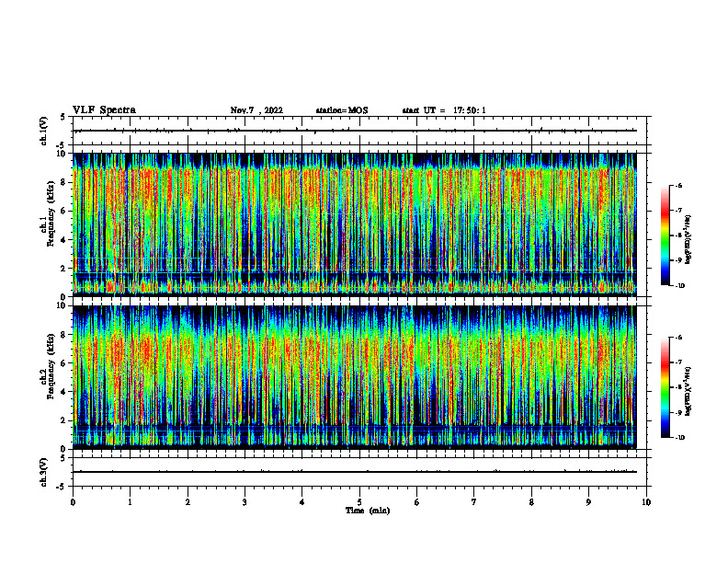Click time axis tick label '3'
Image resolution: width=728 pixels, height=563 pixels.
pyautogui.click(x=245, y=502)
